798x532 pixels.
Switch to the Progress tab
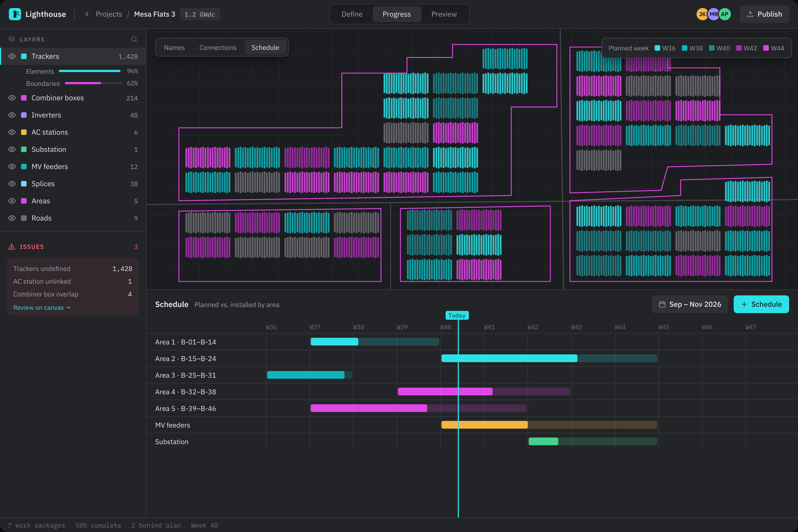pos(397,14)
